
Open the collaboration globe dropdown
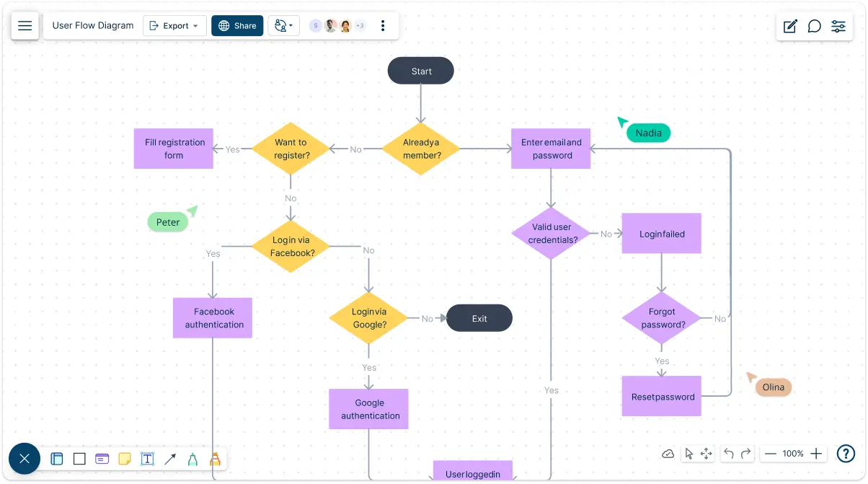coord(284,26)
